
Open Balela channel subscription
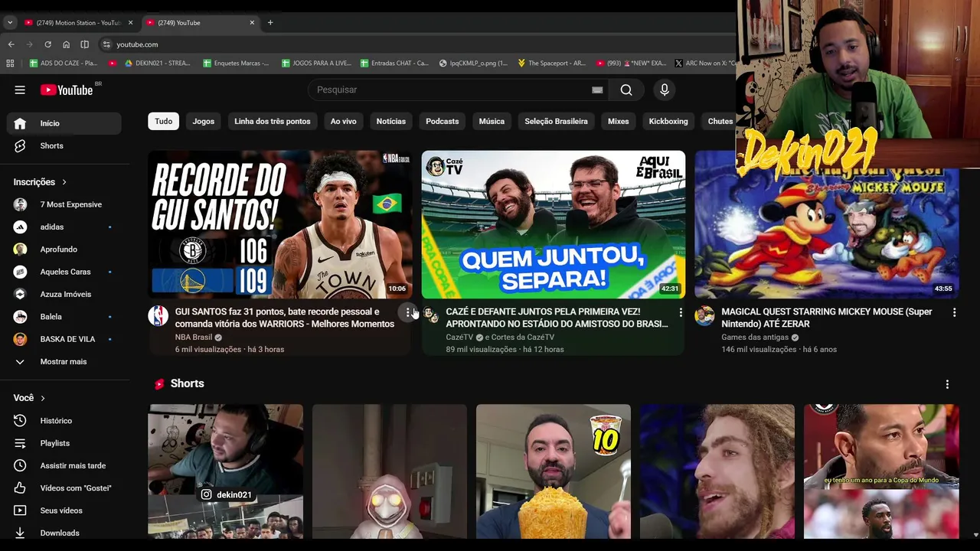pyautogui.click(x=64, y=317)
